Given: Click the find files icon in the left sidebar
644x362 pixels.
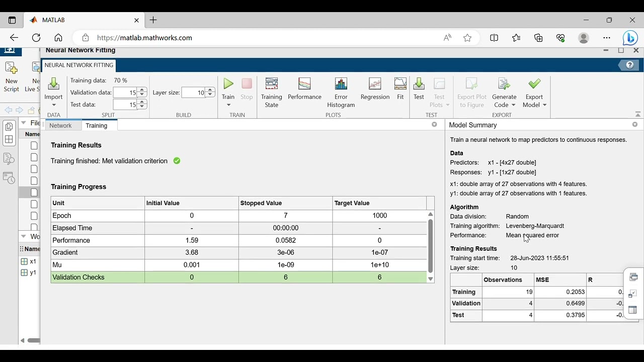Looking at the screenshot, I should click(9, 159).
